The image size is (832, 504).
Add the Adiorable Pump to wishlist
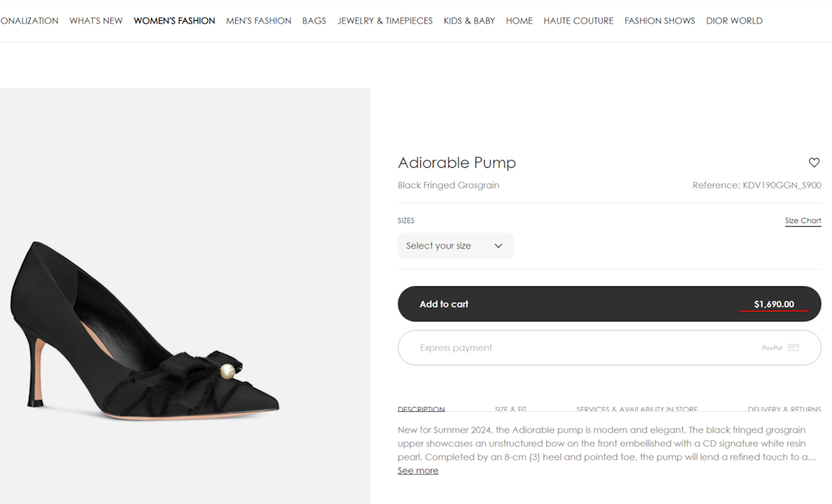click(814, 162)
